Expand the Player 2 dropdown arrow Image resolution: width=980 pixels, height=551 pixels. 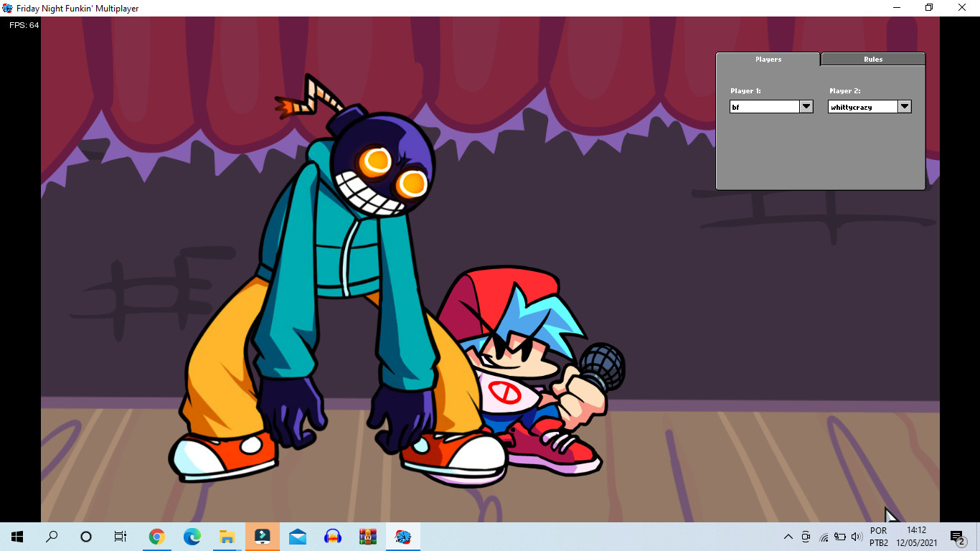[x=905, y=106]
